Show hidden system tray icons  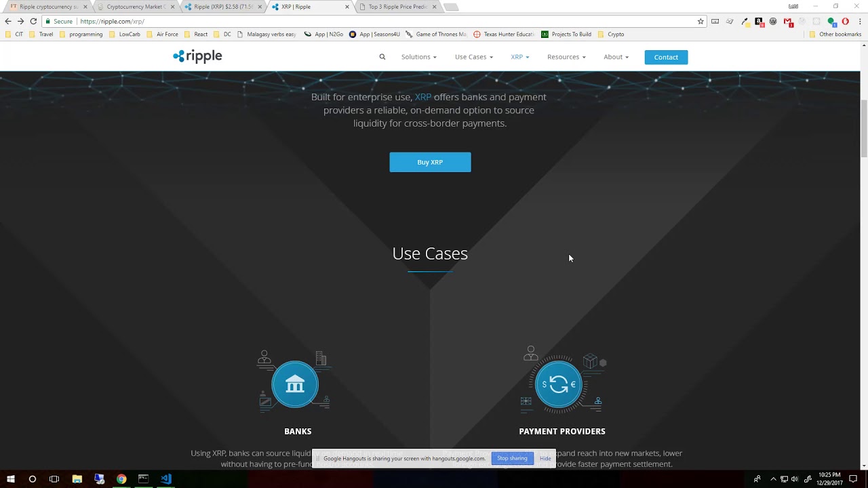(773, 479)
